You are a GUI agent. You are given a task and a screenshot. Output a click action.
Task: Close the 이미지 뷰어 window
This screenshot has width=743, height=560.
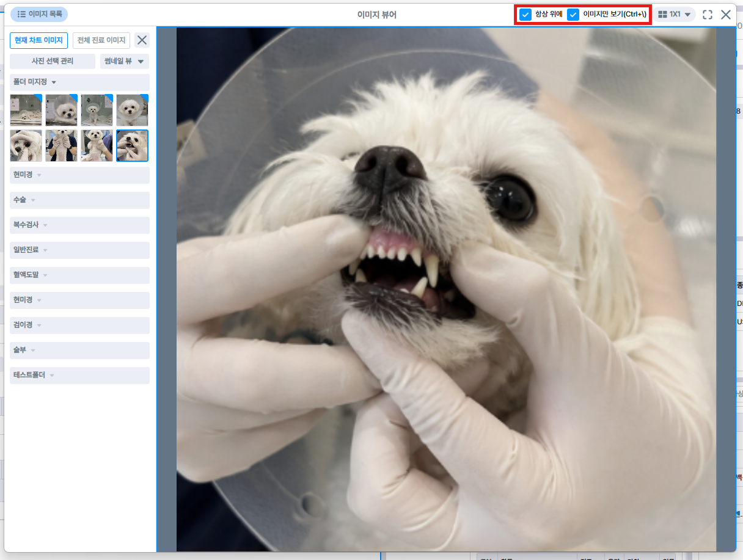click(726, 15)
